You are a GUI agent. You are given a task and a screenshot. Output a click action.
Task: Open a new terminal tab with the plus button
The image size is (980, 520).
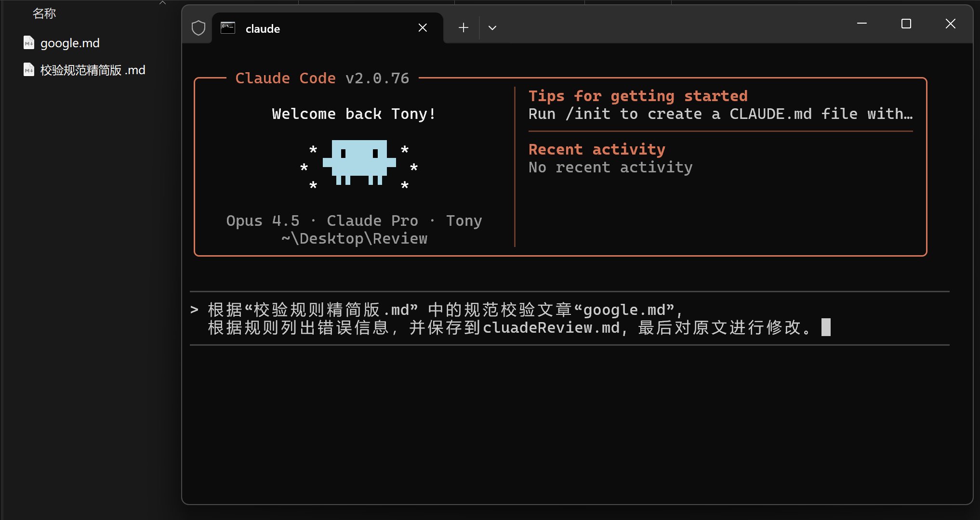[x=463, y=28]
